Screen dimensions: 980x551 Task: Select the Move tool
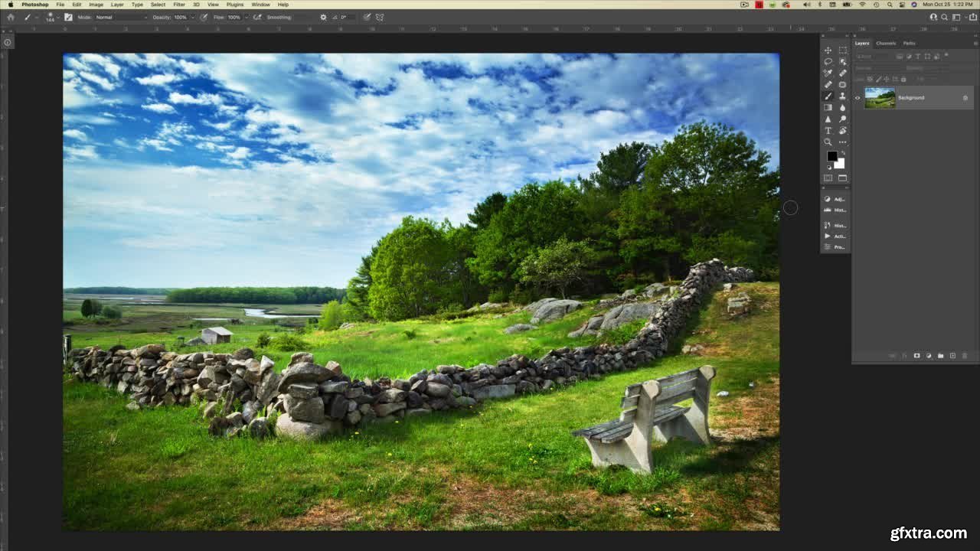828,51
